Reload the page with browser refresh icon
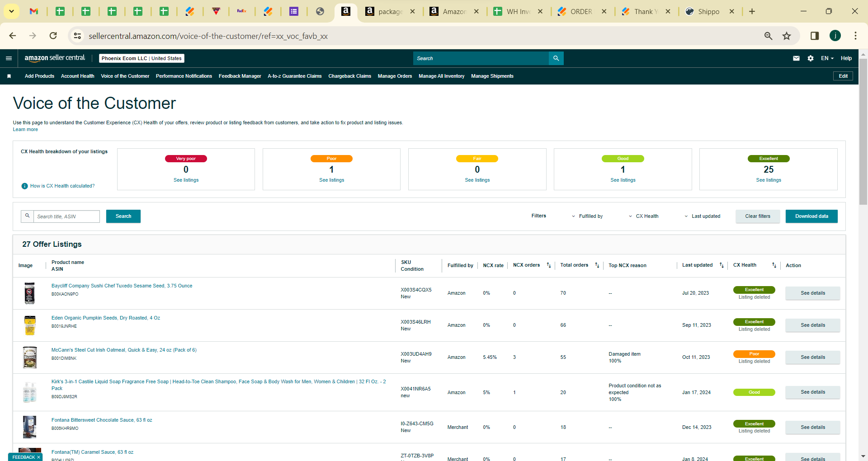Screen dimensions: 868x461 [53, 36]
